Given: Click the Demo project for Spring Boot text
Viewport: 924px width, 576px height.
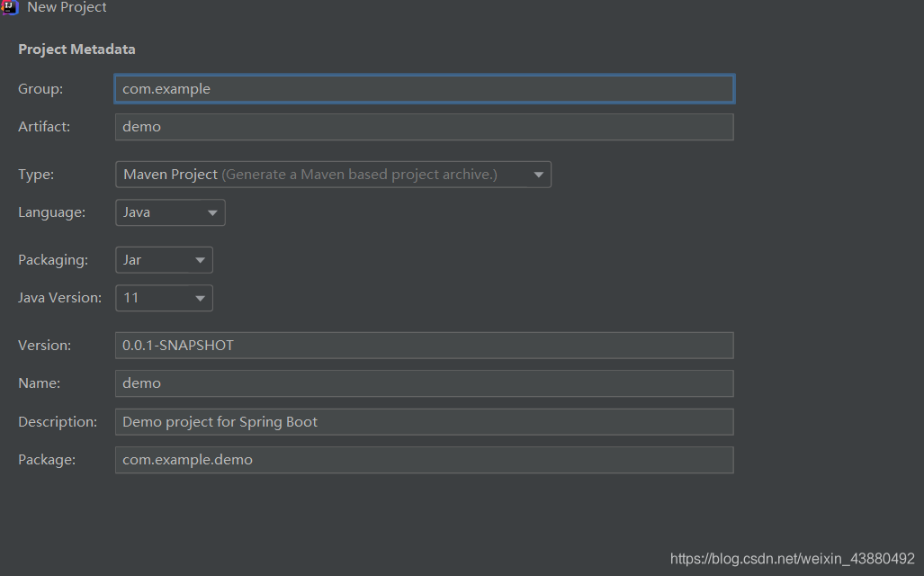Looking at the screenshot, I should click(220, 421).
